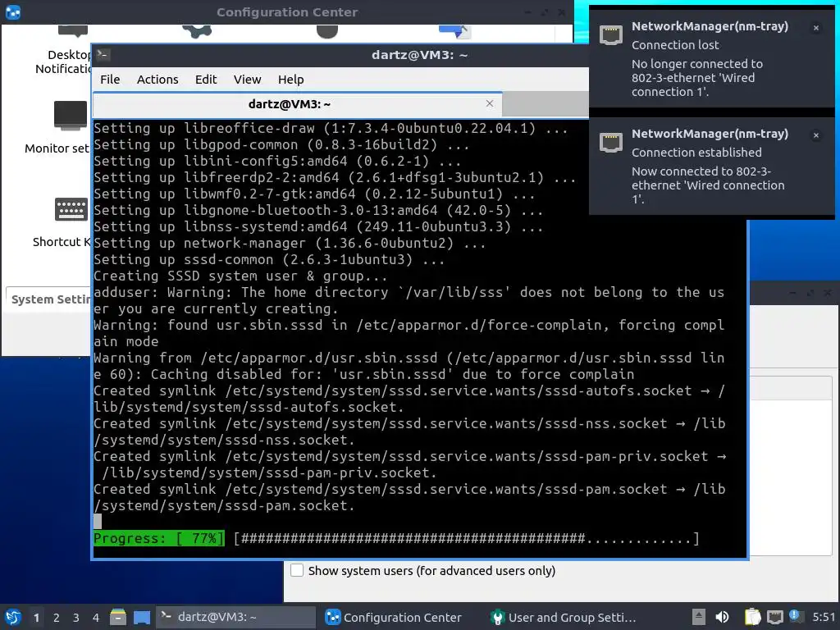Switch to workspace 2 in the pager

pyautogui.click(x=57, y=618)
